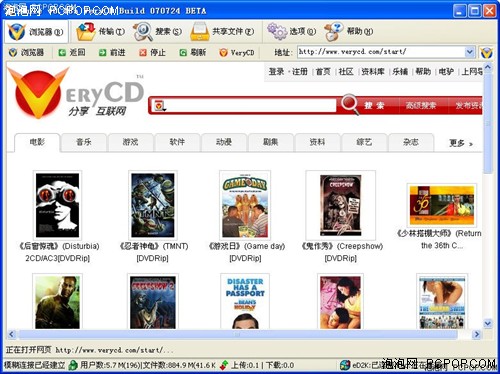This screenshot has width=500, height=374.
Task: Open the 电驴 link in top navigation
Action: click(446, 72)
